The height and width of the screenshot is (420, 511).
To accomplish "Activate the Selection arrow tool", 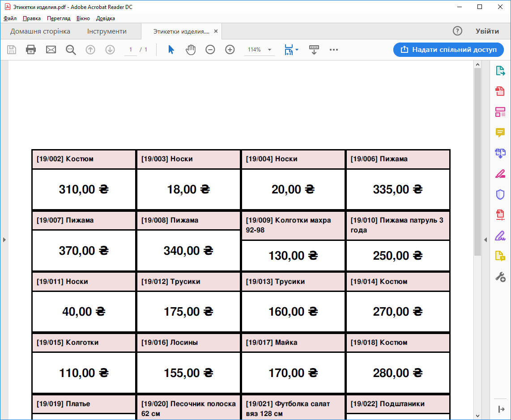I will [171, 50].
